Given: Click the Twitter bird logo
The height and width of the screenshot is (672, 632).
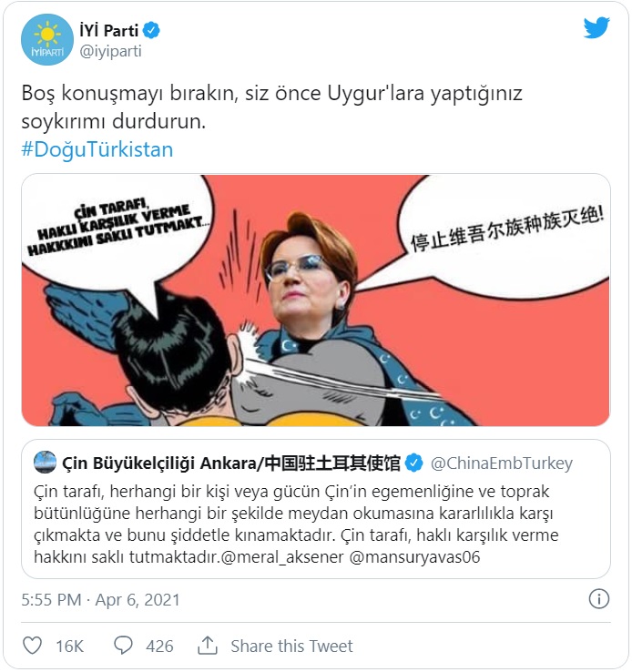Looking at the screenshot, I should (x=596, y=28).
